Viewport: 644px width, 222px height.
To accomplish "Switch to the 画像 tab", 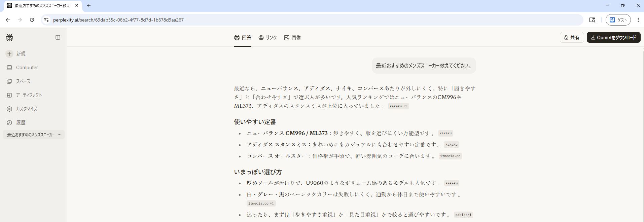I will pos(292,38).
